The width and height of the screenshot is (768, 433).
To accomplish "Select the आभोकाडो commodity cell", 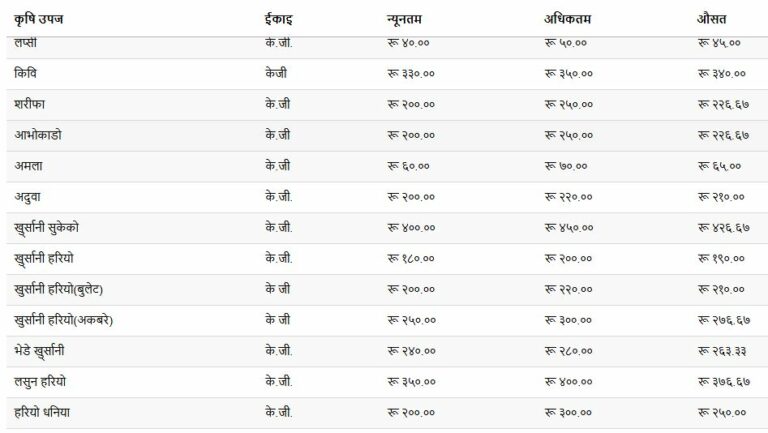I will 38,135.
